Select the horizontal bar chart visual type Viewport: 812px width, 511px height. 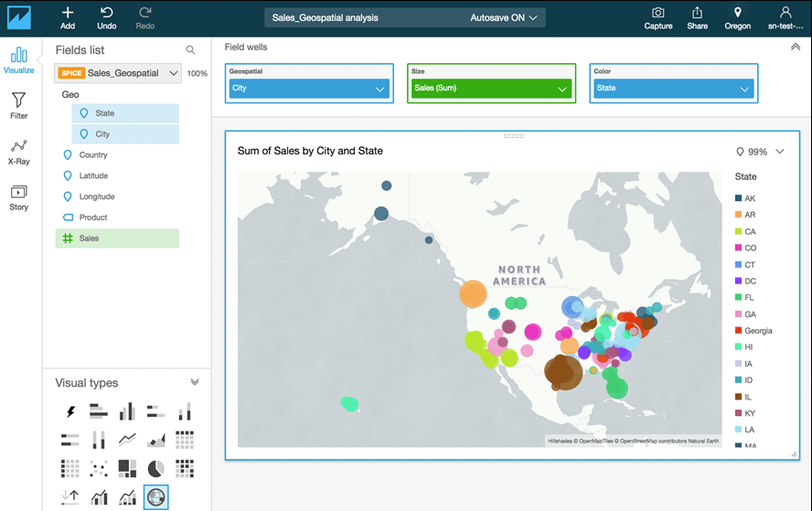pos(99,411)
